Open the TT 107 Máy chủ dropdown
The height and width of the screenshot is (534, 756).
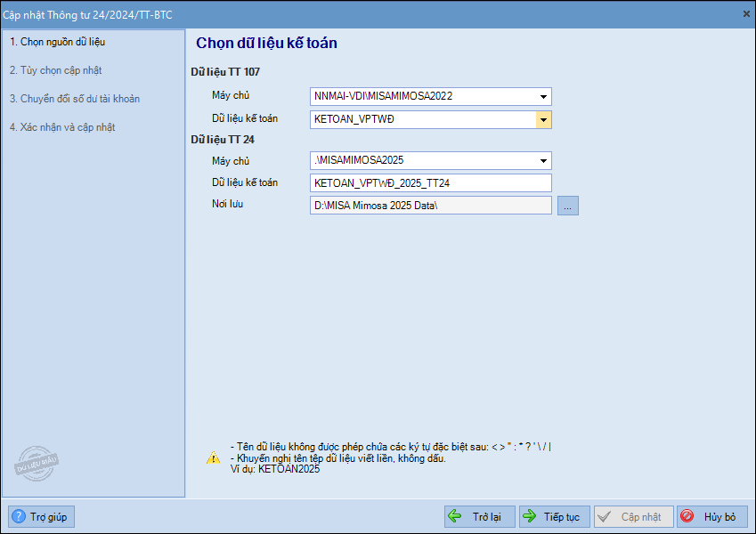[543, 96]
